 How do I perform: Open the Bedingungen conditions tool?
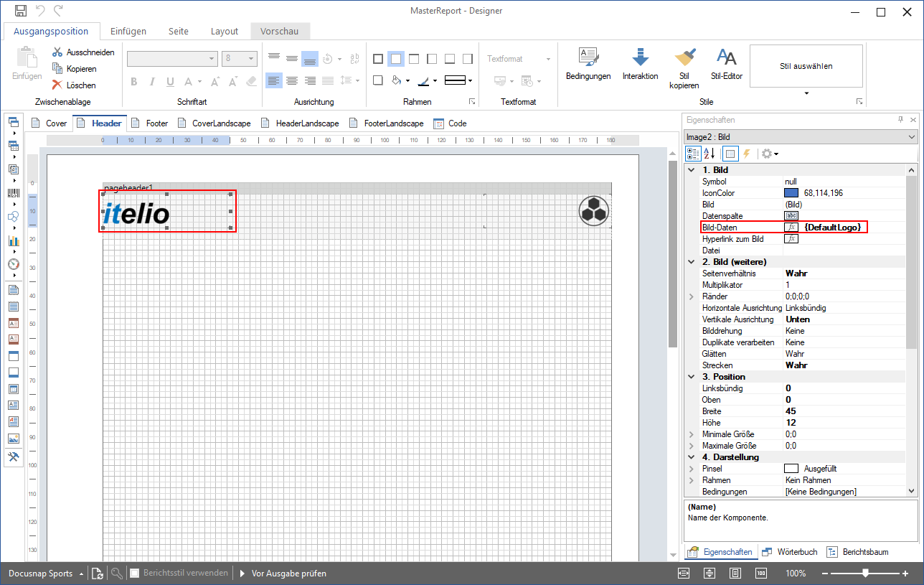pyautogui.click(x=588, y=64)
